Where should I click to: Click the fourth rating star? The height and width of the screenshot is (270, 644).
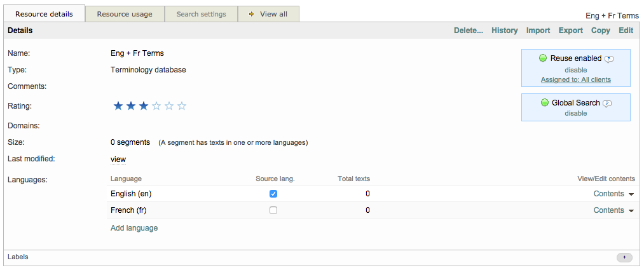(x=156, y=106)
